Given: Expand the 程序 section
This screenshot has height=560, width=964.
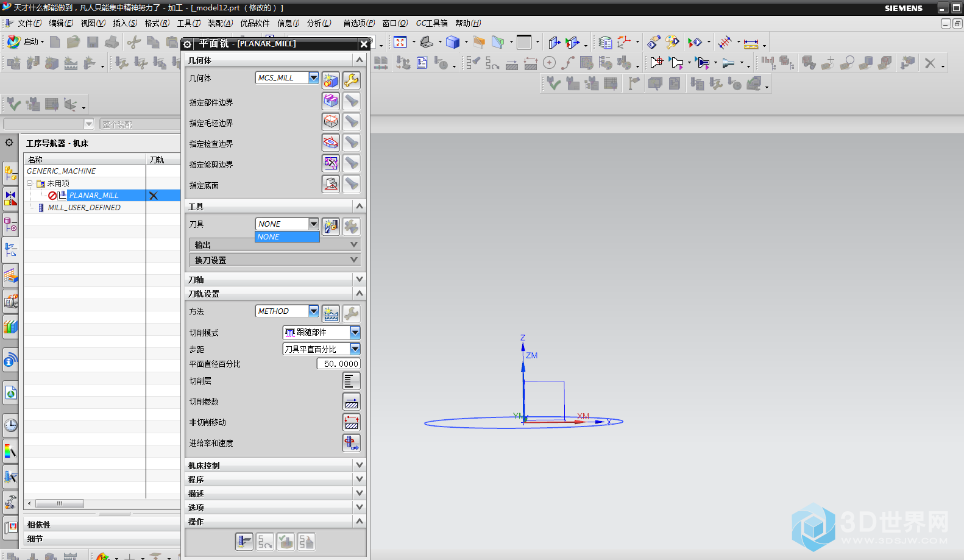Looking at the screenshot, I should pyautogui.click(x=275, y=479).
